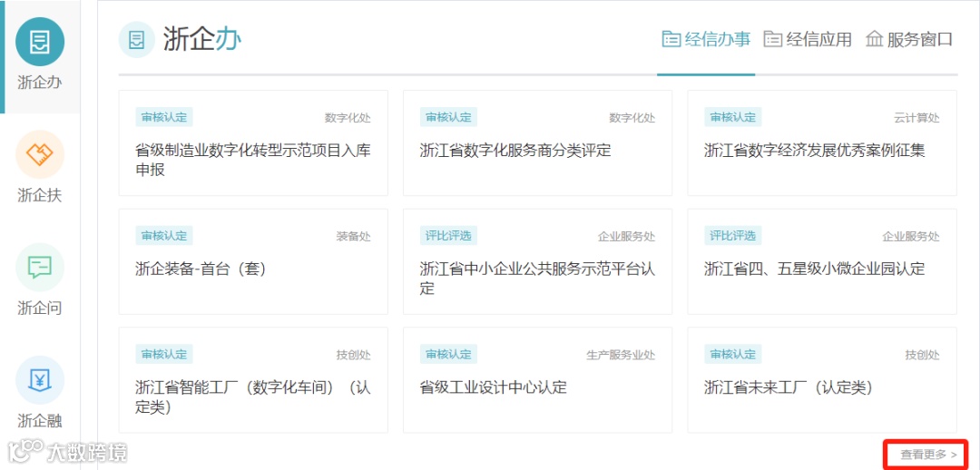Open 浙江省中小企业公共服务示范平台认定 card

(537, 262)
